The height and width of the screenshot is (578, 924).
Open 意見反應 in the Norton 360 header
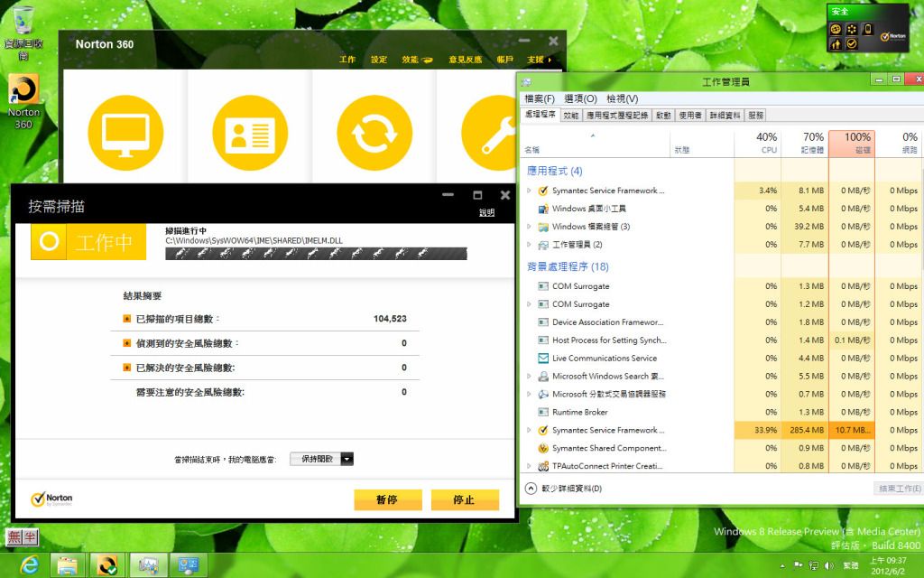coord(466,60)
